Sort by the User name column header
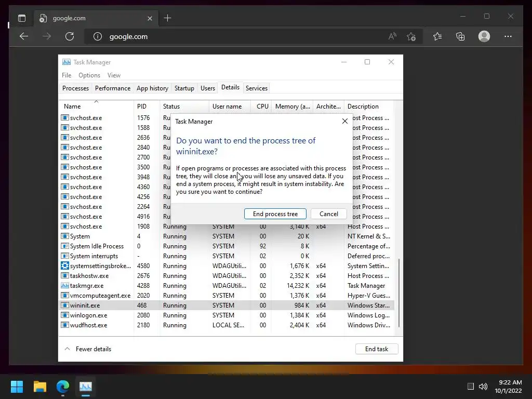 (230, 106)
